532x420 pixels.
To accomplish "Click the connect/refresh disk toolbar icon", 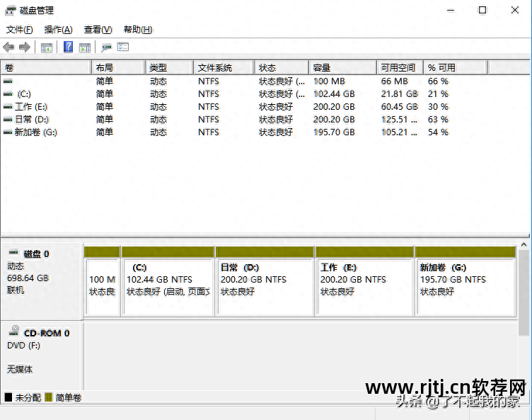I will [106, 47].
